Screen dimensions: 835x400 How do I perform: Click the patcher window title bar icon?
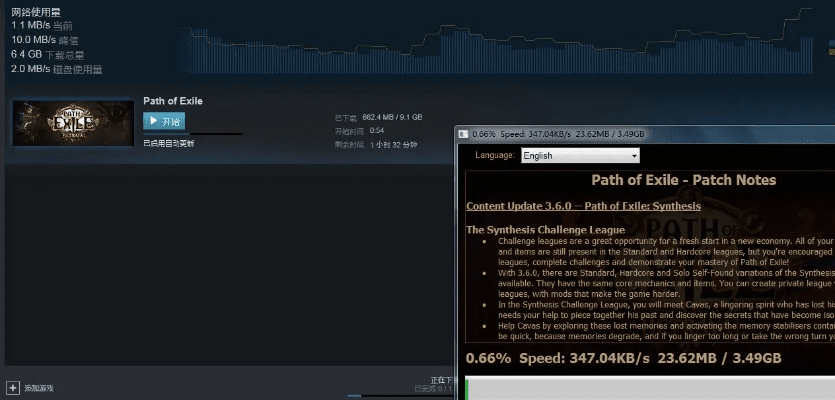pyautogui.click(x=463, y=134)
